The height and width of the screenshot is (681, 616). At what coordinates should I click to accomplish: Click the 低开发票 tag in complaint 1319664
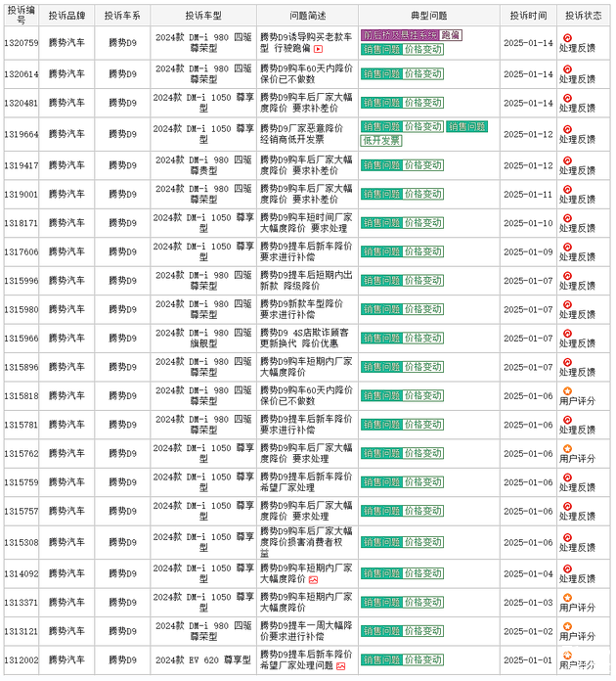point(381,140)
